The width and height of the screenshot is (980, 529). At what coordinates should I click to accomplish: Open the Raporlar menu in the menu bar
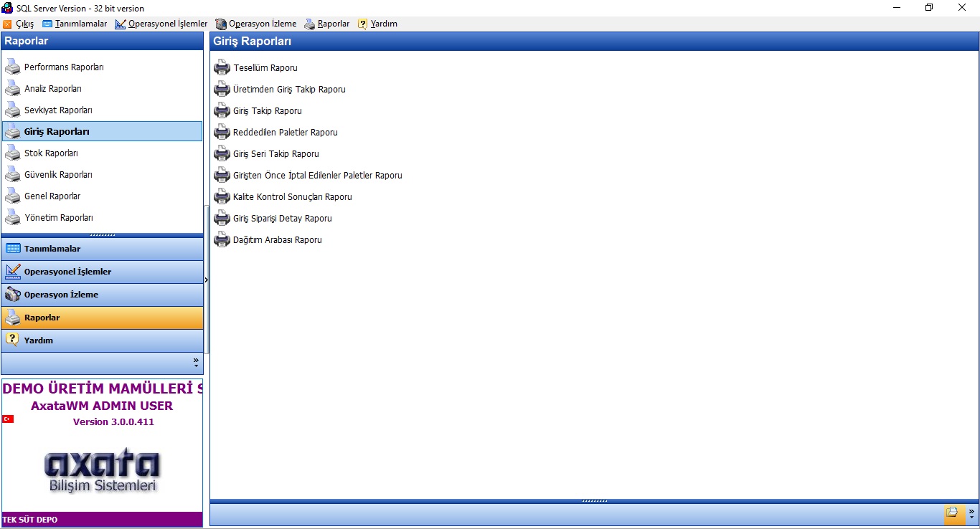pos(327,24)
